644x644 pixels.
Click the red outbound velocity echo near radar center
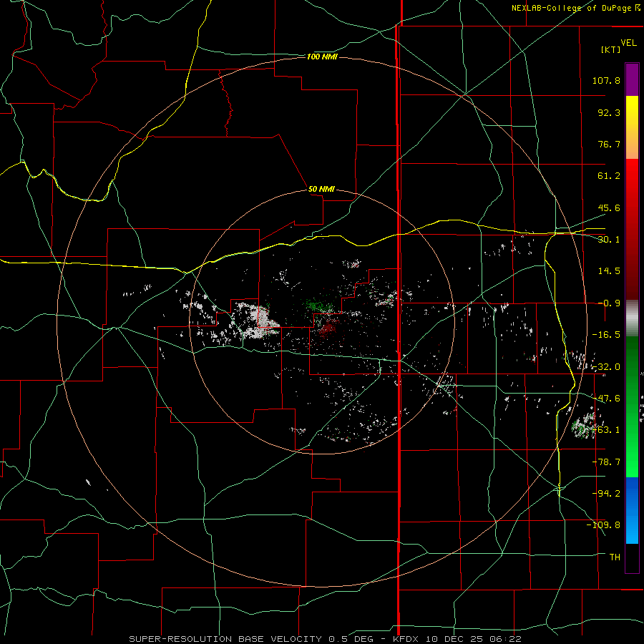328,327
